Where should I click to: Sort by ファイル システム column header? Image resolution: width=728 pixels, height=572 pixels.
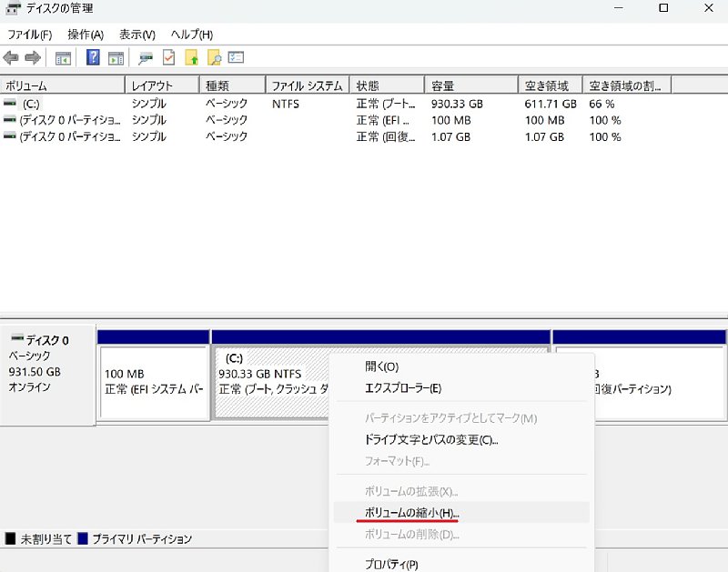click(x=307, y=85)
